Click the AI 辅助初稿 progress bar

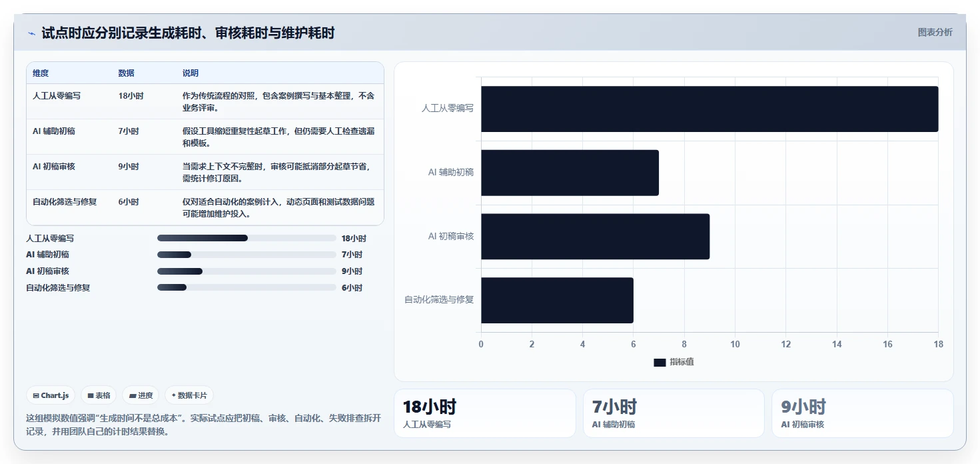pyautogui.click(x=246, y=255)
